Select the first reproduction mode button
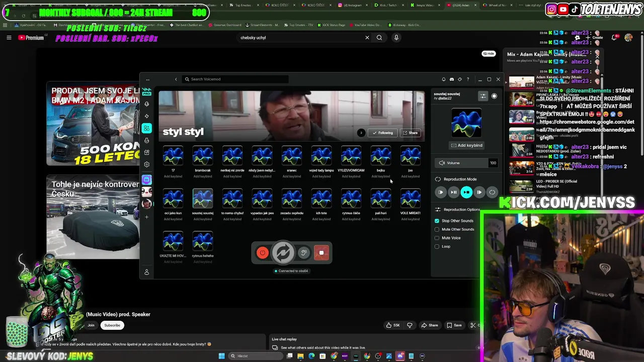The width and height of the screenshot is (644, 362). click(441, 192)
